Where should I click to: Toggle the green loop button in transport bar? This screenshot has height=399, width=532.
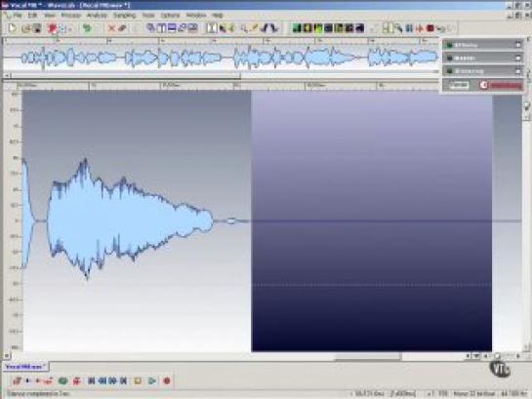[62, 380]
